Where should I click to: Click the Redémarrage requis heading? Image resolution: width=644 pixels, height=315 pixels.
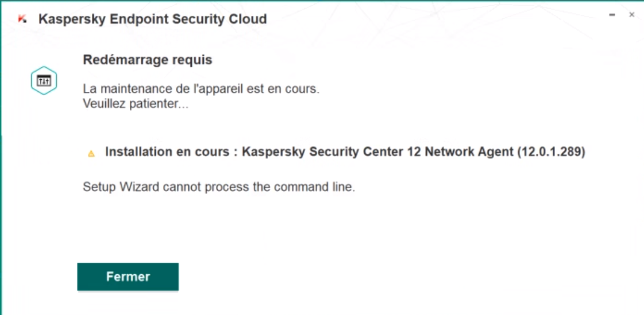coord(148,60)
